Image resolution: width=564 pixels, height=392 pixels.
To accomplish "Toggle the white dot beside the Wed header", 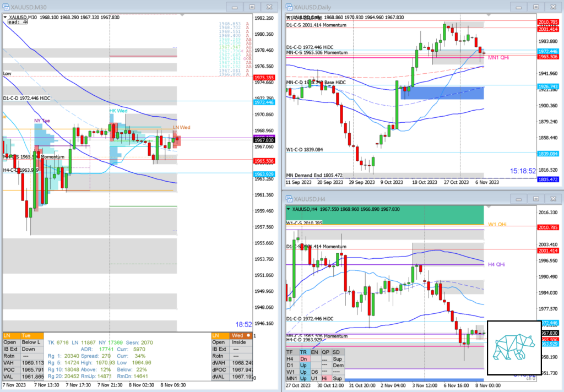I will [248, 335].
